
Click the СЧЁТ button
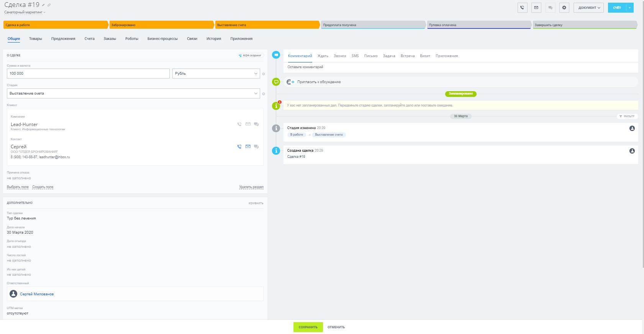(x=617, y=8)
